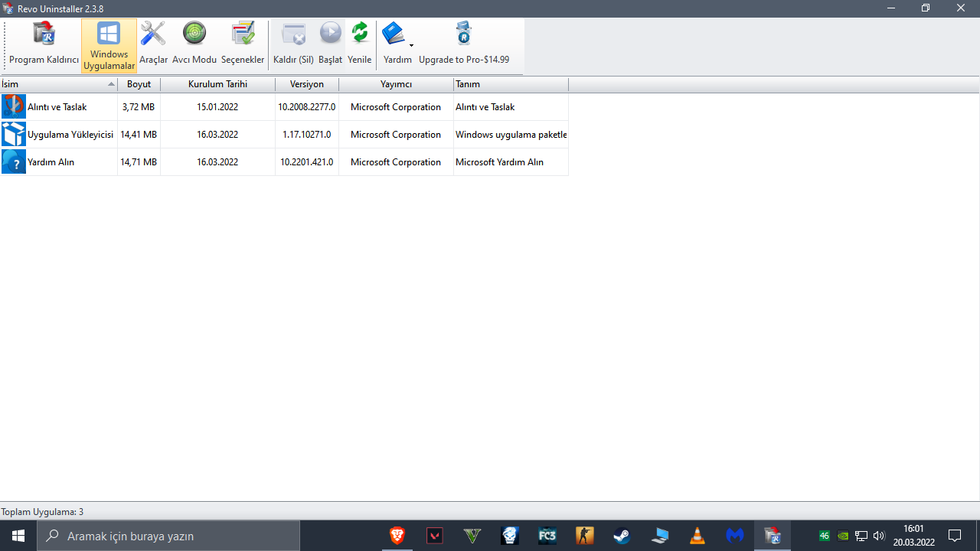This screenshot has width=980, height=551.
Task: Click the Alıntı ve Taslak name text
Action: point(57,107)
